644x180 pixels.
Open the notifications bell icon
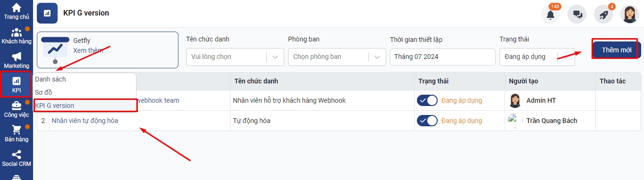click(x=551, y=15)
